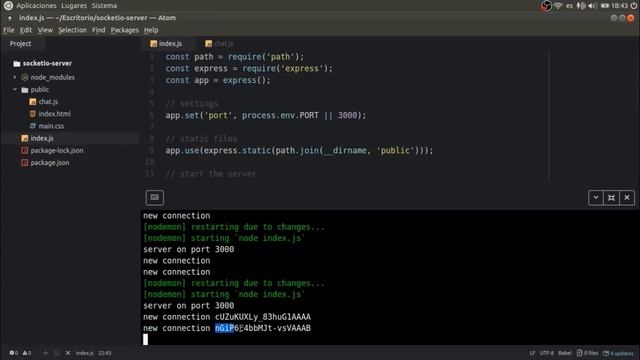Viewport: 640px width, 360px height.
Task: Click the 18:43 clock
Action: point(620,6)
